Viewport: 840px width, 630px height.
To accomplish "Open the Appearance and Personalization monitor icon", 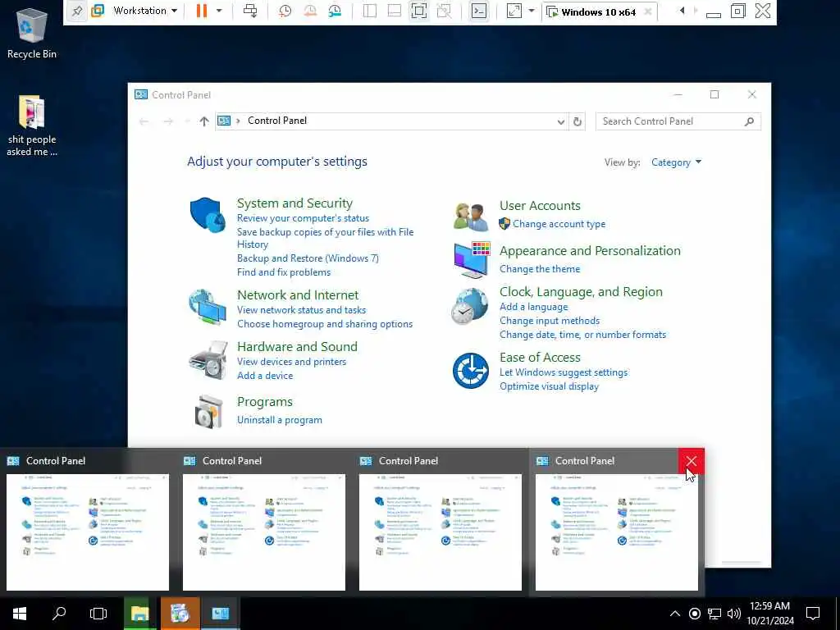I will point(472,260).
